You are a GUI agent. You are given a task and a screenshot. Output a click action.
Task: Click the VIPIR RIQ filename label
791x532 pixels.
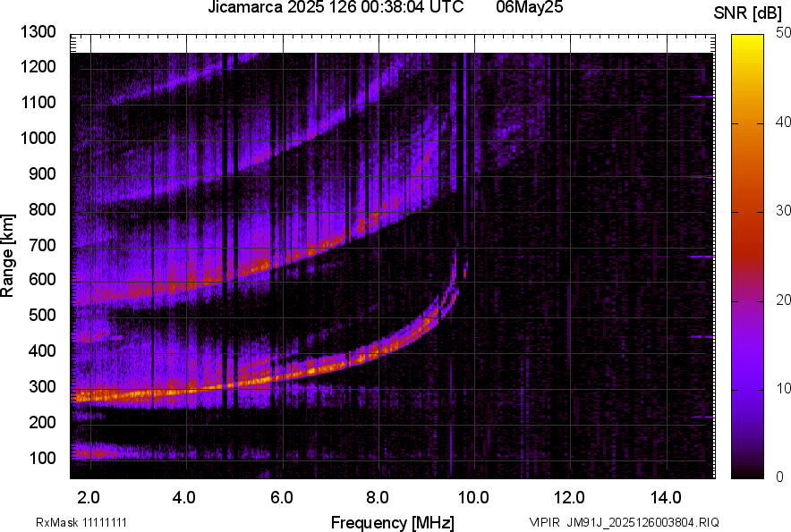point(624,522)
